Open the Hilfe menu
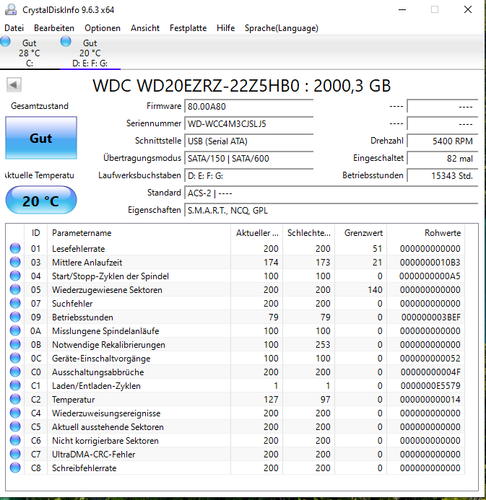 (226, 28)
